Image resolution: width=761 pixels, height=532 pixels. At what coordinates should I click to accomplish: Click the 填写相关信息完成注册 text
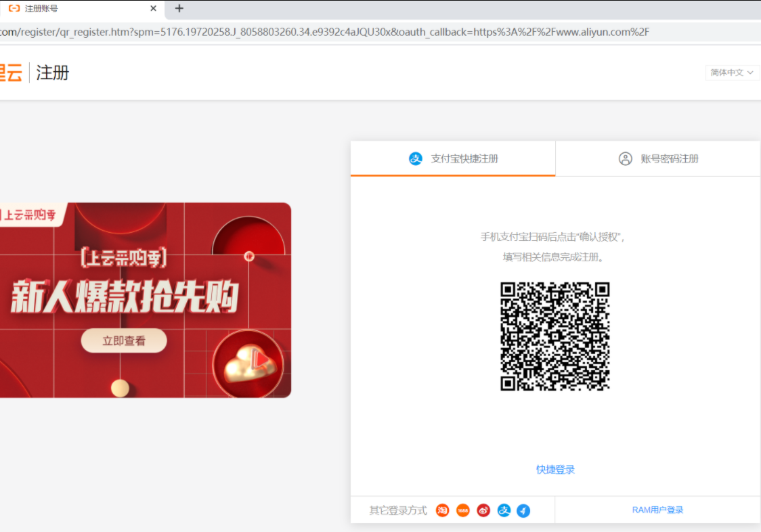(553, 257)
